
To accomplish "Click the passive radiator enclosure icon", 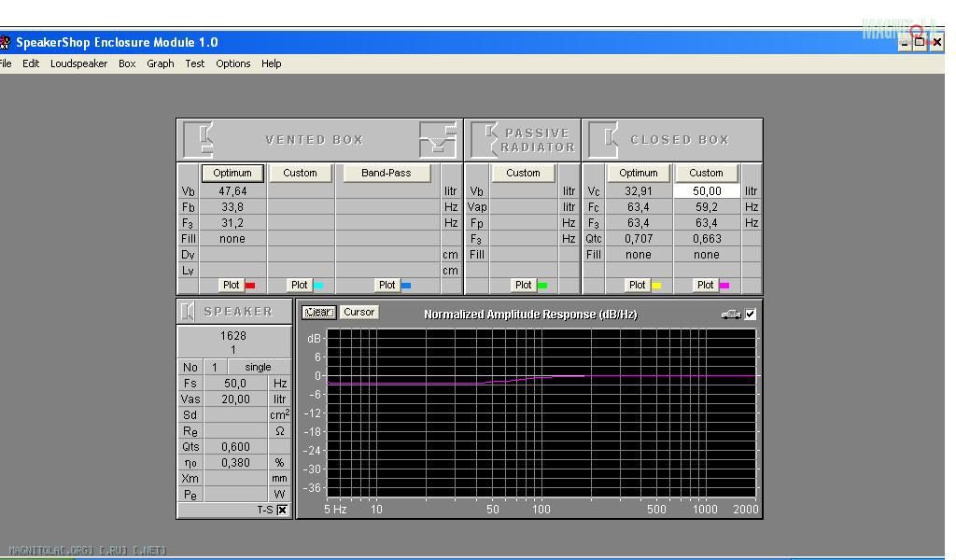I will tap(484, 140).
